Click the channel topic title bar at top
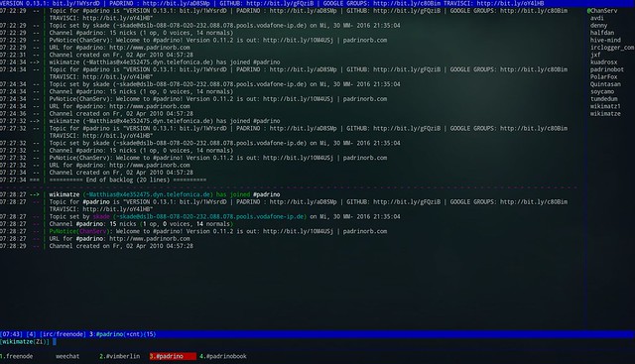 click(x=317, y=3)
